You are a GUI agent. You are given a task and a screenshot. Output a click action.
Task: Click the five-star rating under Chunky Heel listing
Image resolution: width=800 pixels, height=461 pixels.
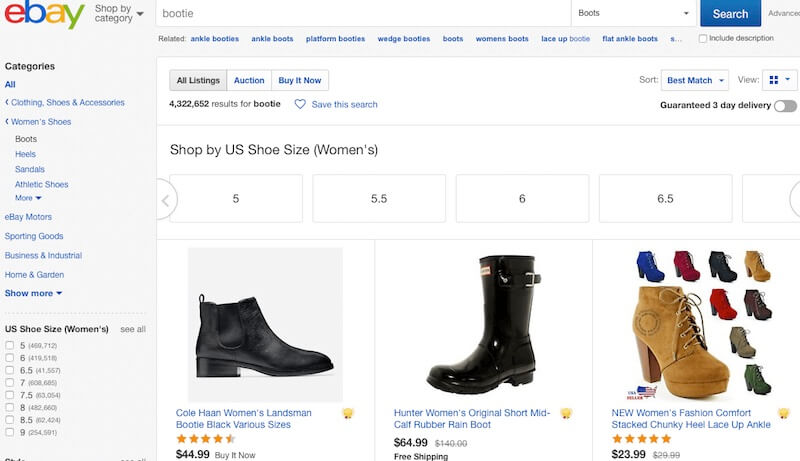point(641,439)
